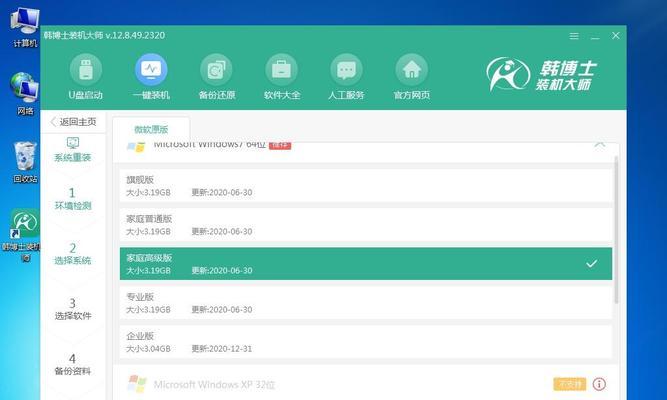Viewport: 667px width, 400px height.
Task: Close the 韩博士装机大师 window
Action: pos(616,36)
